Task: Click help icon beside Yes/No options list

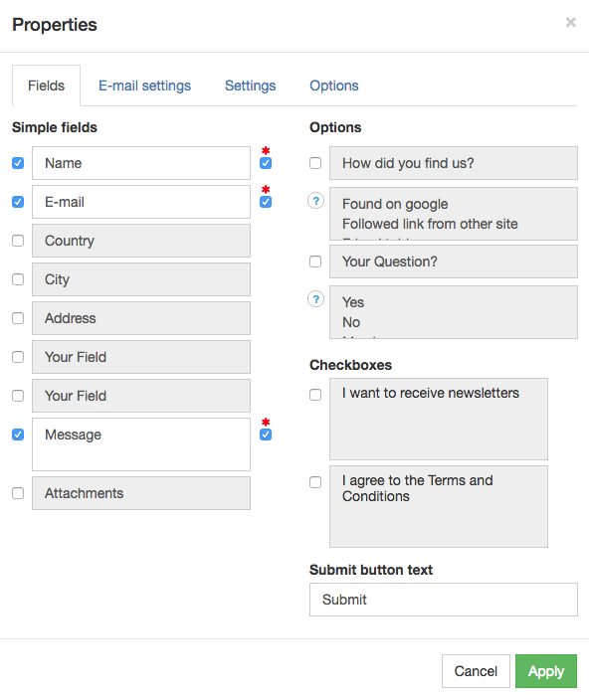Action: (x=315, y=299)
